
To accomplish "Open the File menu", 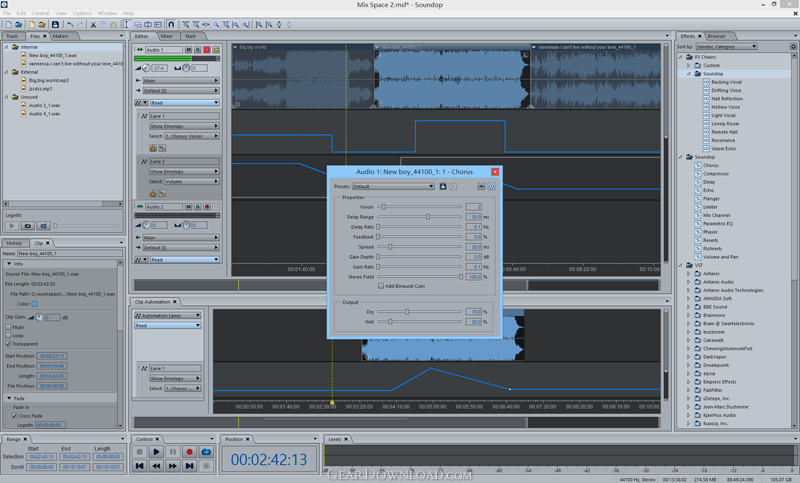I will (7, 13).
